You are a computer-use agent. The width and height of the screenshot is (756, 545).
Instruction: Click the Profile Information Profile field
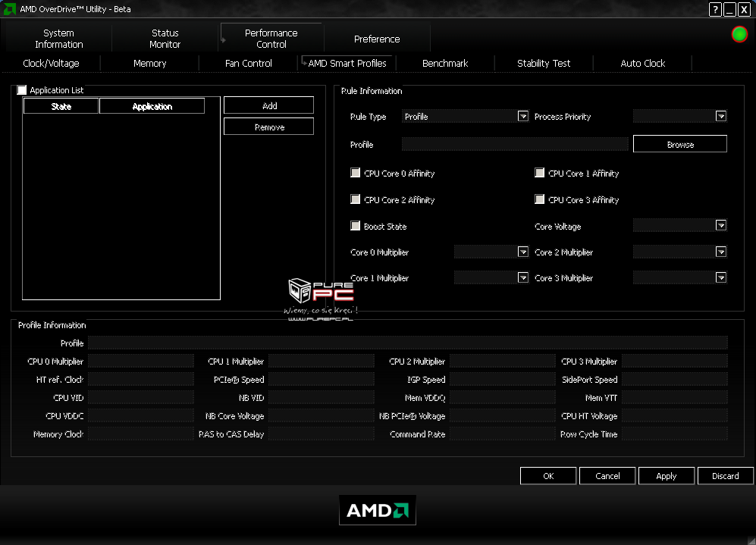coord(408,343)
